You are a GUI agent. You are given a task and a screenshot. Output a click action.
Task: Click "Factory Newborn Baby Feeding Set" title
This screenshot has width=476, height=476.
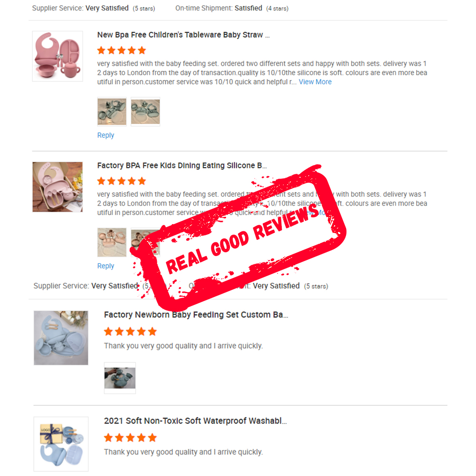coord(196,315)
